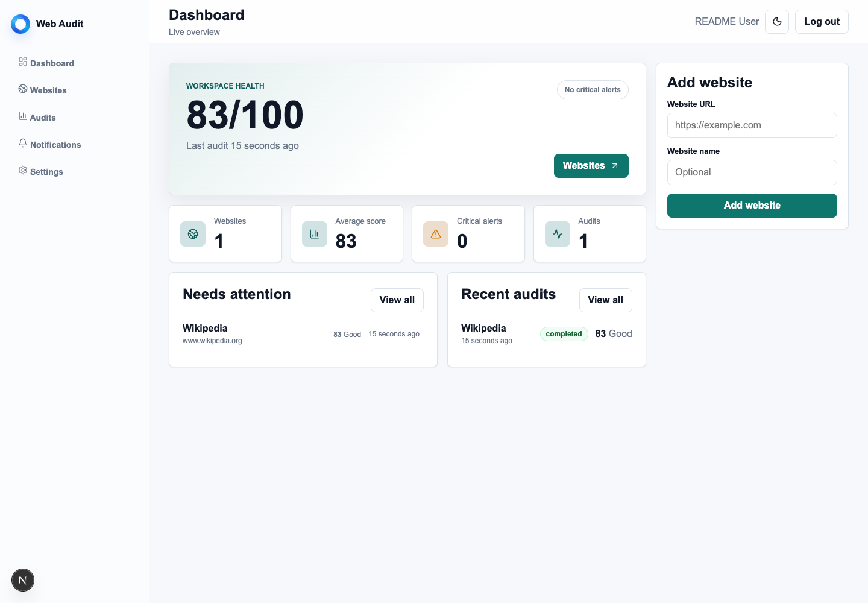This screenshot has width=868, height=603.
Task: Click '83 Good' in Needs attention row
Action: point(347,335)
